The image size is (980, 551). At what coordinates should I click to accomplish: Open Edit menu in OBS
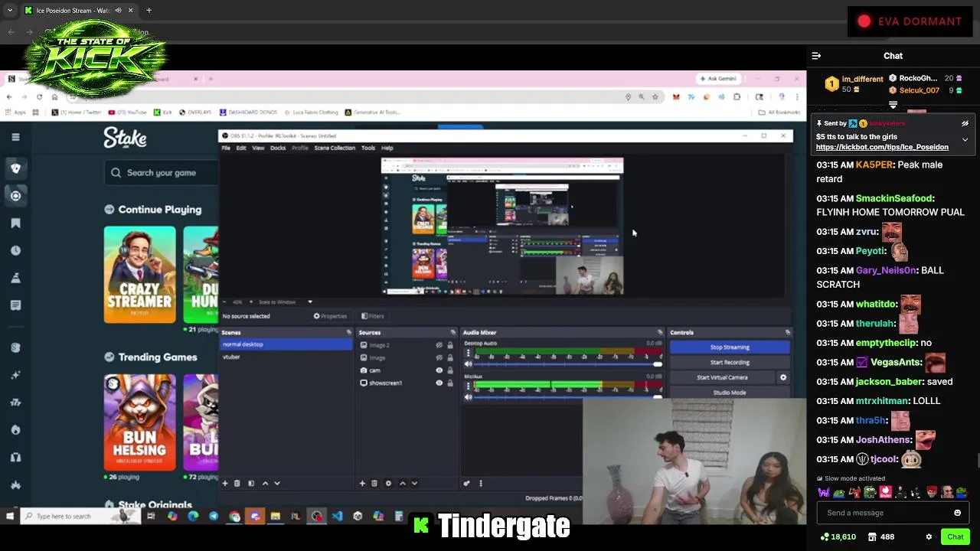241,148
